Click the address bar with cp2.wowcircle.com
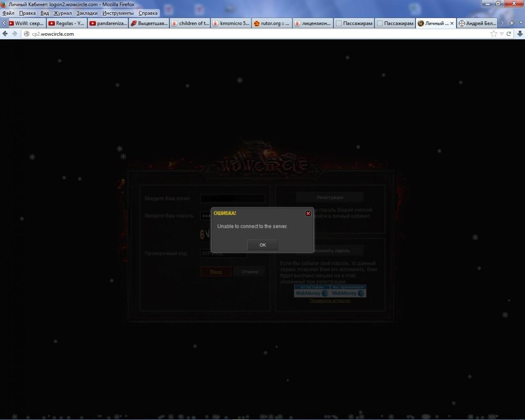This screenshot has width=525, height=420. (246, 34)
